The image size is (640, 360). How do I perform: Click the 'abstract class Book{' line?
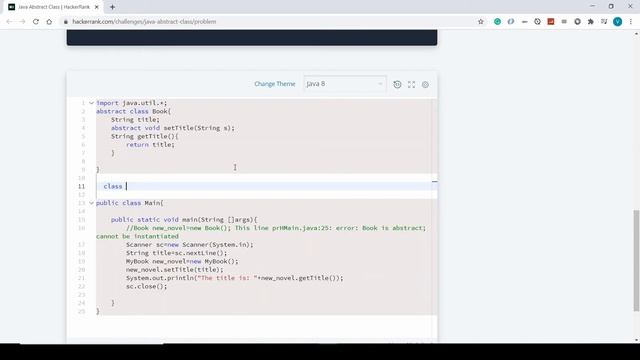133,111
